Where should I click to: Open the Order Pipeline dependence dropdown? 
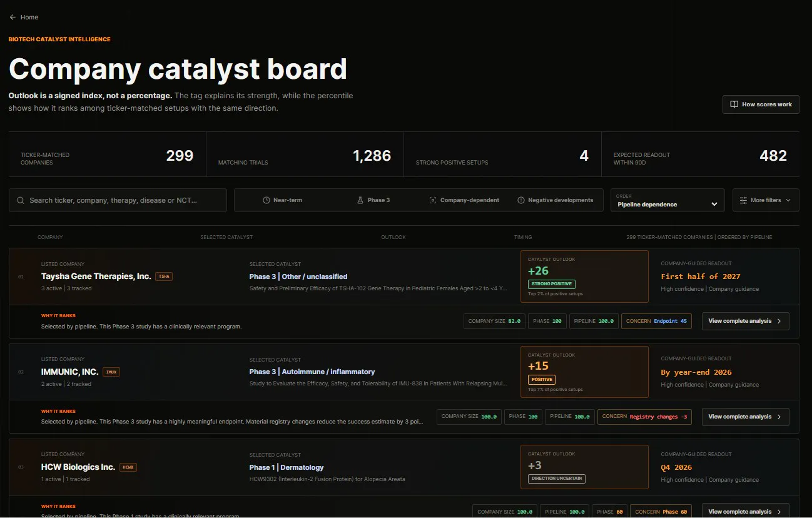[x=667, y=201]
